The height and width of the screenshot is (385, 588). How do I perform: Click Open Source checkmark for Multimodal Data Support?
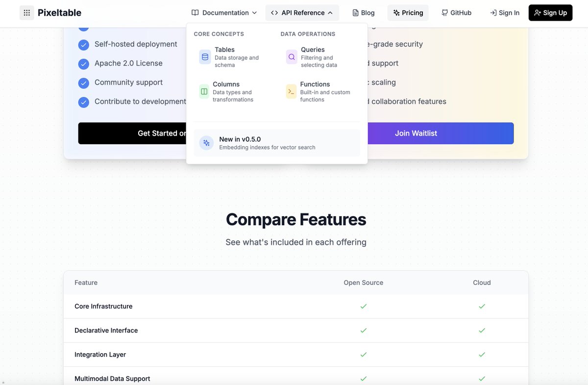[364, 379]
